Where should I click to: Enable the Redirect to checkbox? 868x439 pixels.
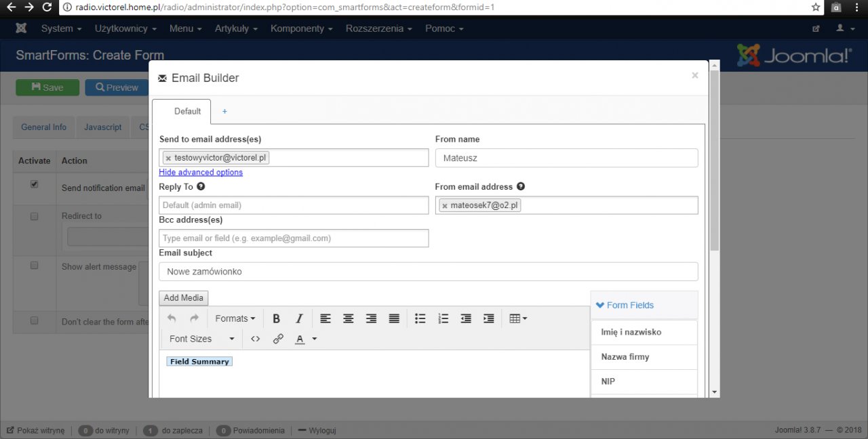coord(34,216)
